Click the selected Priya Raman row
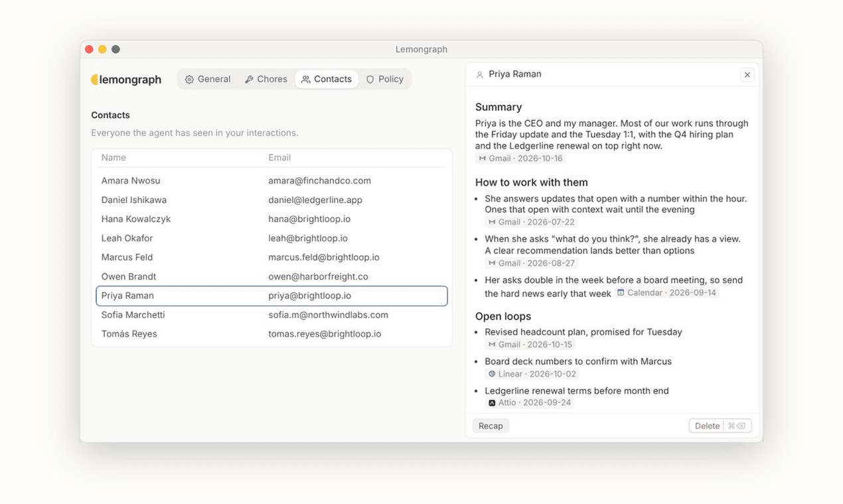Screen dimensions: 843x504 tap(272, 296)
